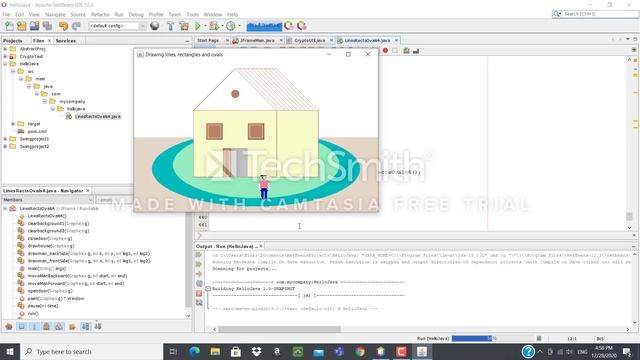640x360 pixels.
Task: Switch to the Start Page tab
Action: click(x=208, y=40)
